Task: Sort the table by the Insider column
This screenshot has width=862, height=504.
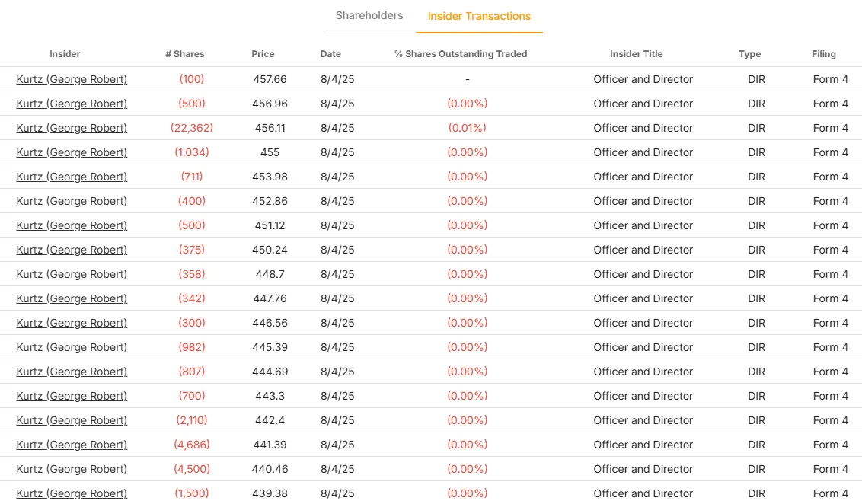Action: click(x=65, y=54)
